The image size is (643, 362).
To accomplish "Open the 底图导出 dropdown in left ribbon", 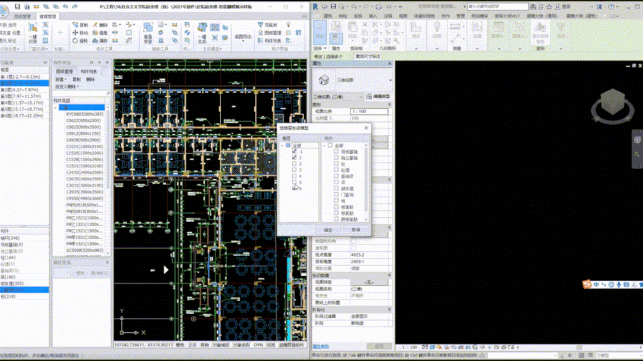I will coord(243,37).
